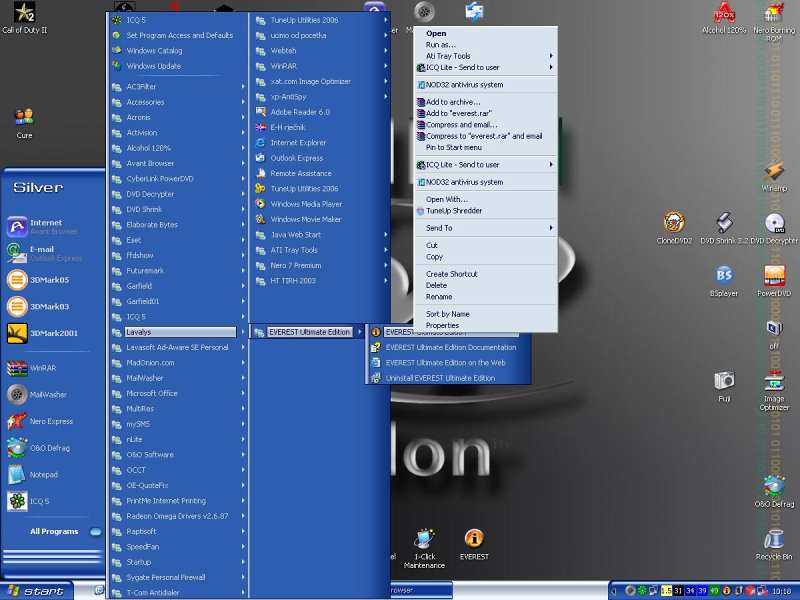Expand the Alcohol 120% program folder
The height and width of the screenshot is (600, 800).
(x=179, y=148)
